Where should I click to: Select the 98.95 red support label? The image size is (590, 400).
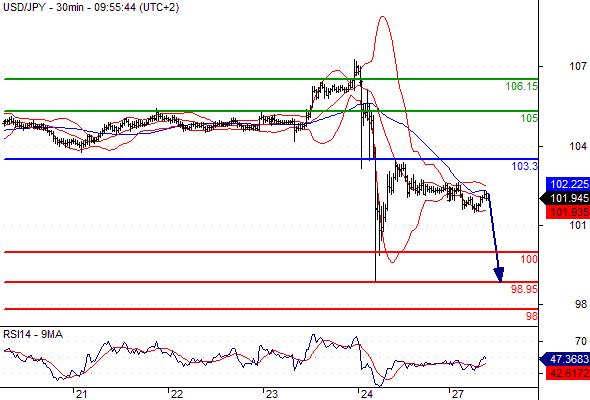(x=524, y=289)
